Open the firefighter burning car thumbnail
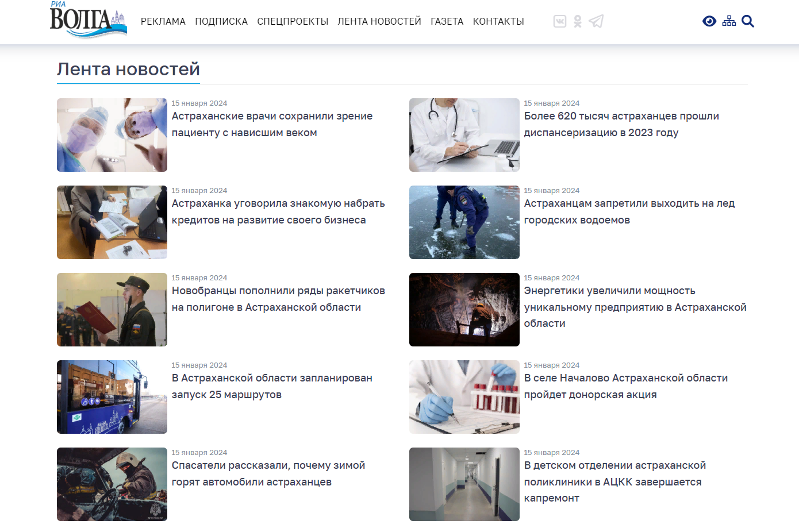 pos(112,484)
